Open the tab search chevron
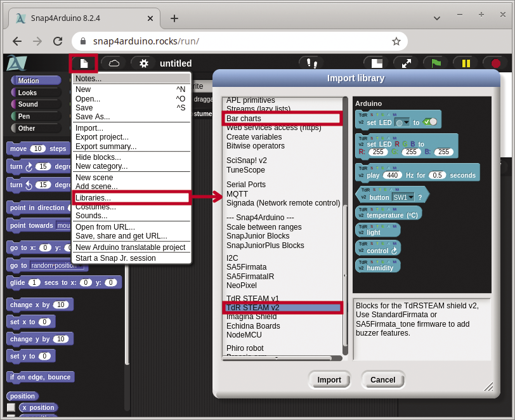 pos(437,18)
